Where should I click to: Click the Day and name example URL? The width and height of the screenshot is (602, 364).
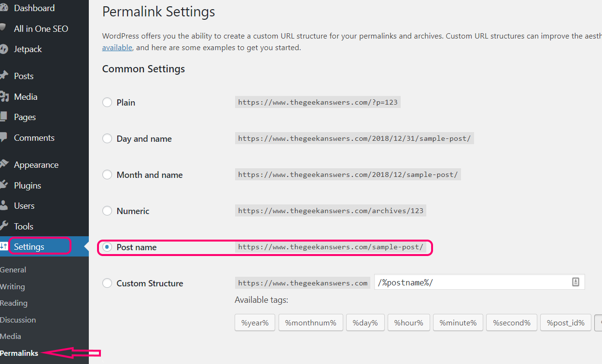(354, 138)
